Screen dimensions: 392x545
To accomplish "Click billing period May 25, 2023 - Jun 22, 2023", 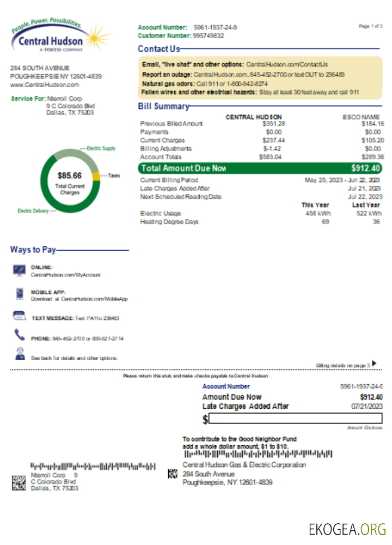I will pos(342,180).
